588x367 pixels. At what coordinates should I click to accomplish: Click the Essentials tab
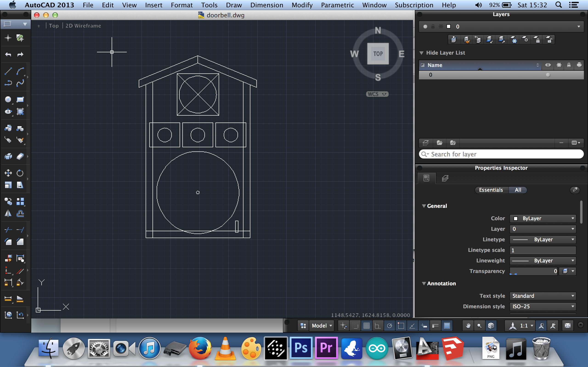[490, 190]
